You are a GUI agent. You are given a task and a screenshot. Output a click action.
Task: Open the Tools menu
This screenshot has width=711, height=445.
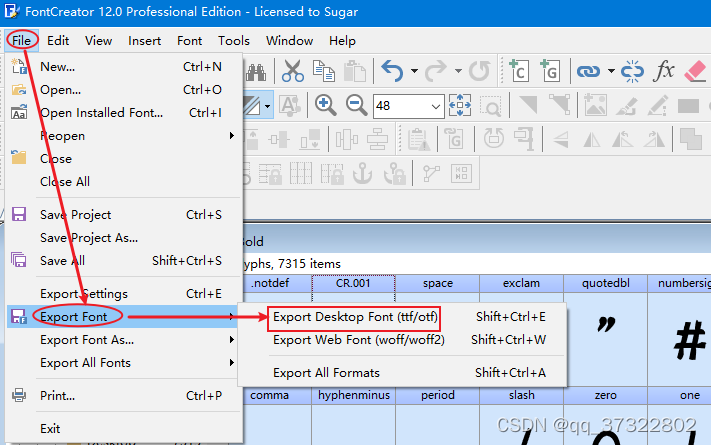click(234, 41)
